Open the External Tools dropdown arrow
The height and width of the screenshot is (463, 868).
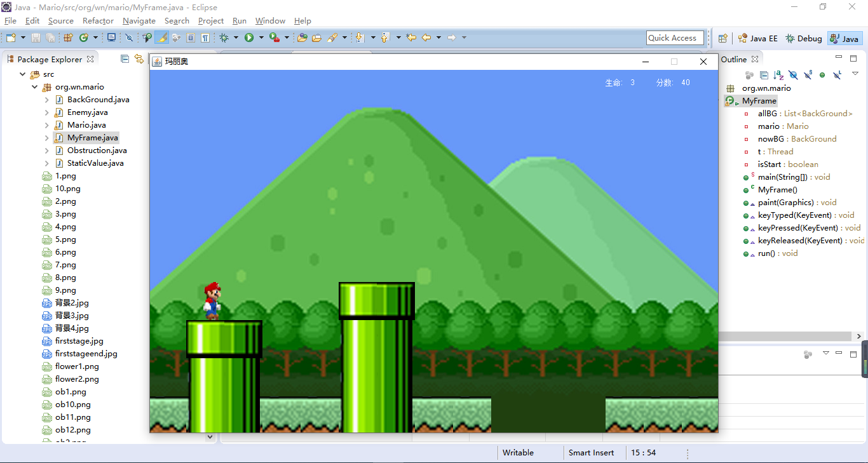[x=287, y=38]
